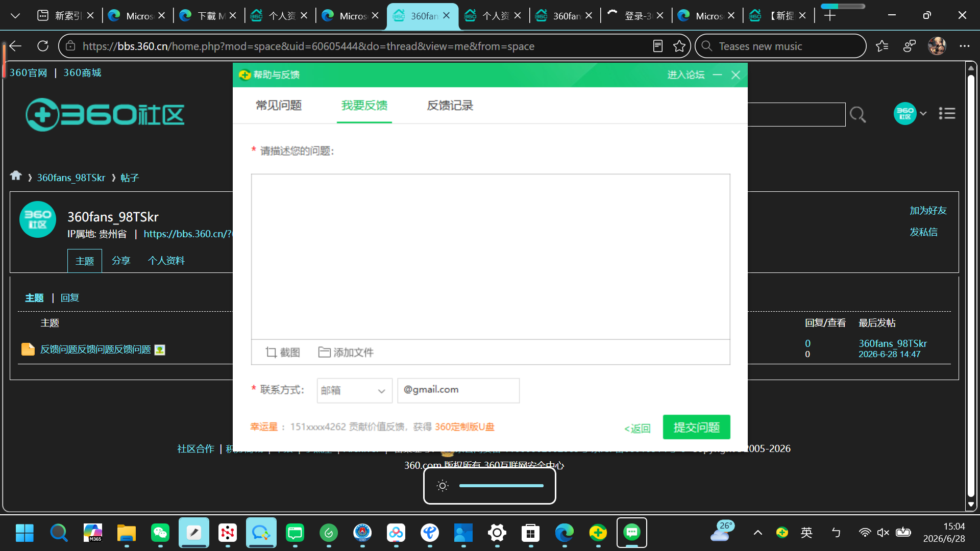Viewport: 980px width, 551px height.
Task: Select the 主题 profile tab
Action: coord(85,261)
